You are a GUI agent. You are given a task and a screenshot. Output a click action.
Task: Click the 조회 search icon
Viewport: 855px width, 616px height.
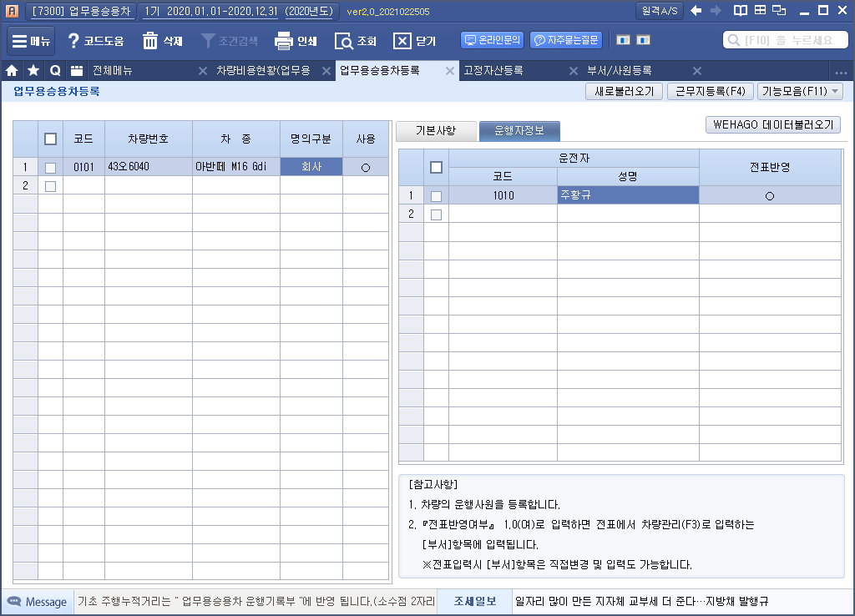(356, 41)
